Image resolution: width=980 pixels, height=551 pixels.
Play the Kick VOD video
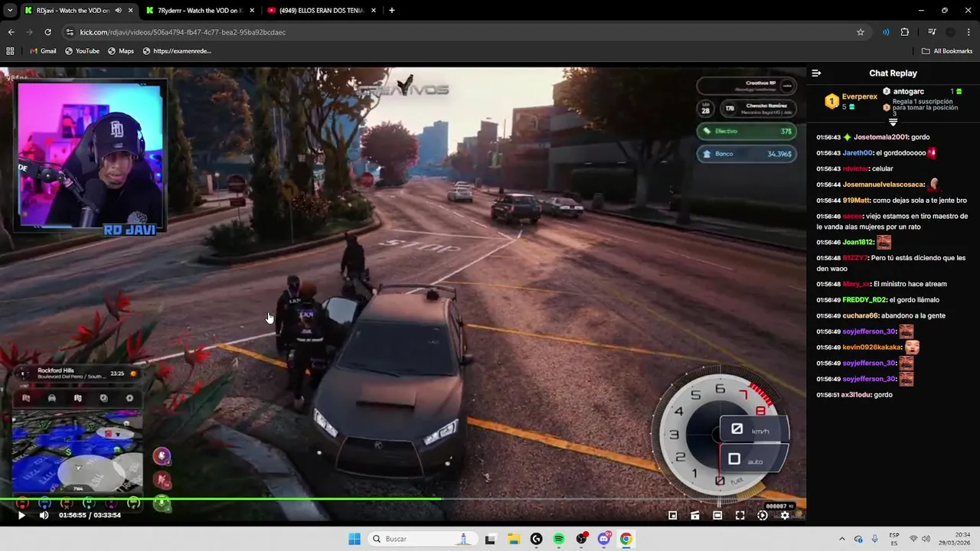(21, 515)
